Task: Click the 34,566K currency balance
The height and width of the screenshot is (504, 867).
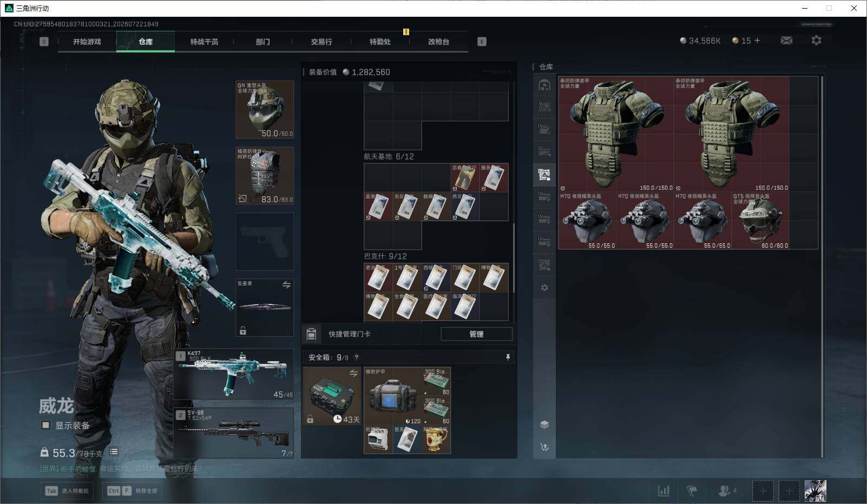Action: pyautogui.click(x=700, y=41)
